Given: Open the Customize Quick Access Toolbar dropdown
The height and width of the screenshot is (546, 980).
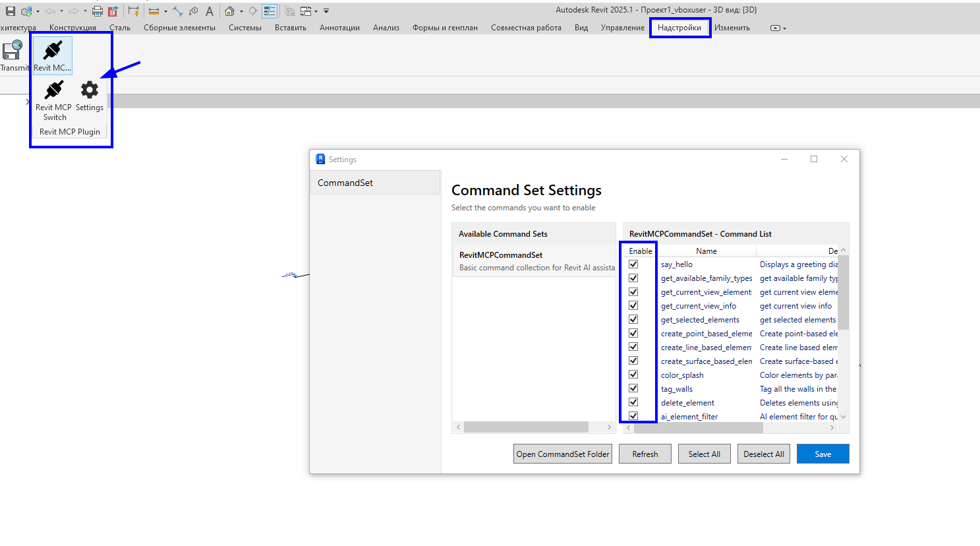Looking at the screenshot, I should [326, 11].
